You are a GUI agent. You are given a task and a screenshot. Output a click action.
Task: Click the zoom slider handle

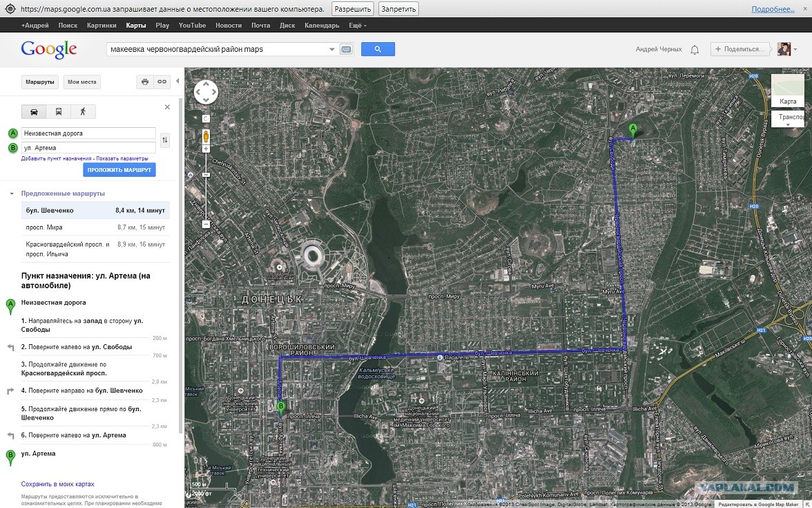206,176
